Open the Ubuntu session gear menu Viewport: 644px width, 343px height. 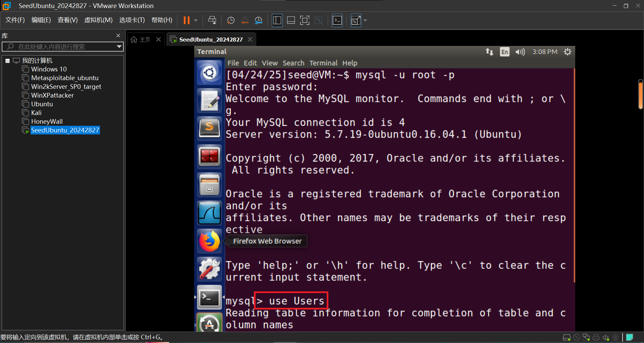point(568,52)
